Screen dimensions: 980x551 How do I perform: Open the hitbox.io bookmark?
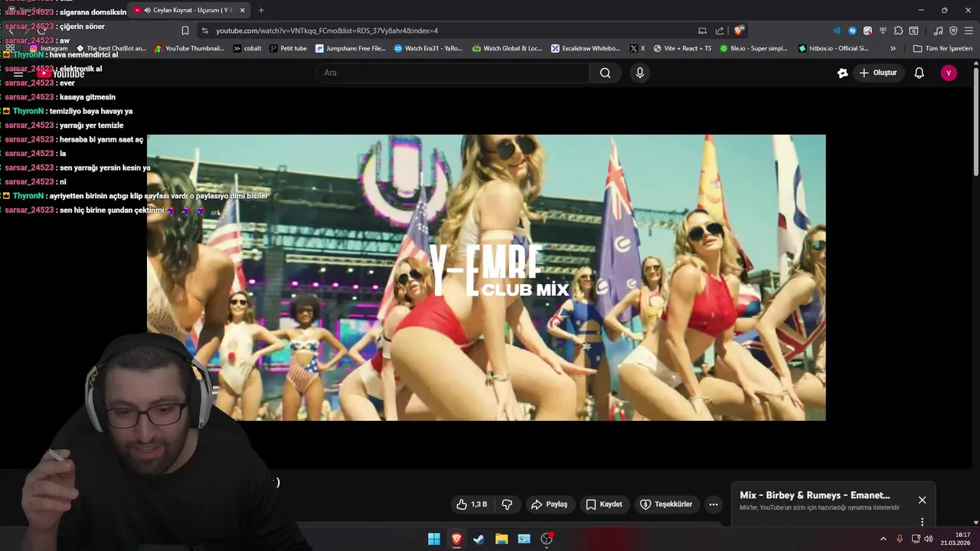(833, 48)
